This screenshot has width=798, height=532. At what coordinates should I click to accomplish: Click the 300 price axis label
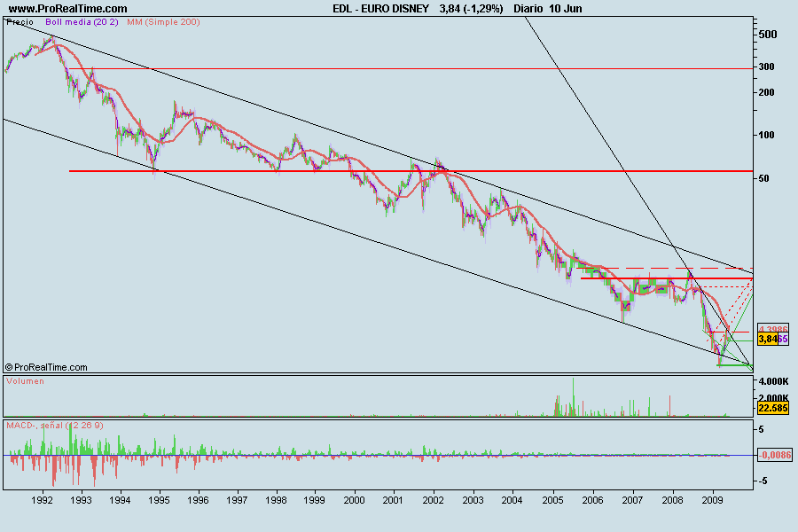click(766, 66)
